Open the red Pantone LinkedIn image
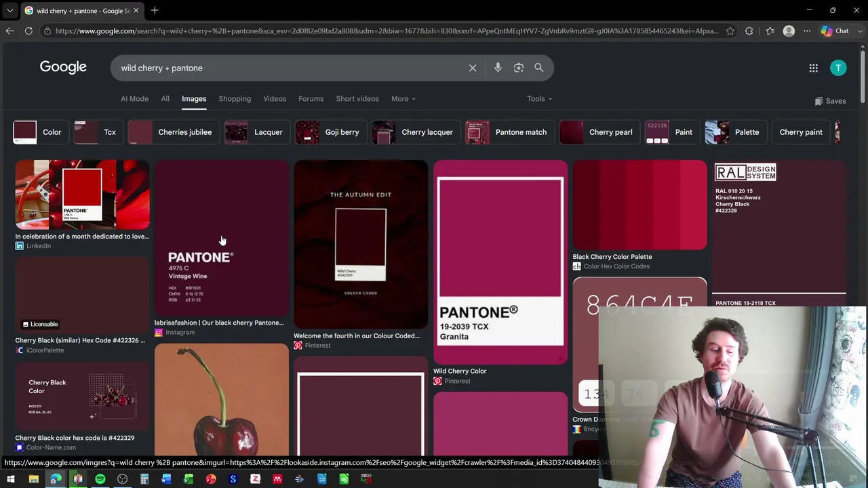The image size is (868, 488). [82, 195]
